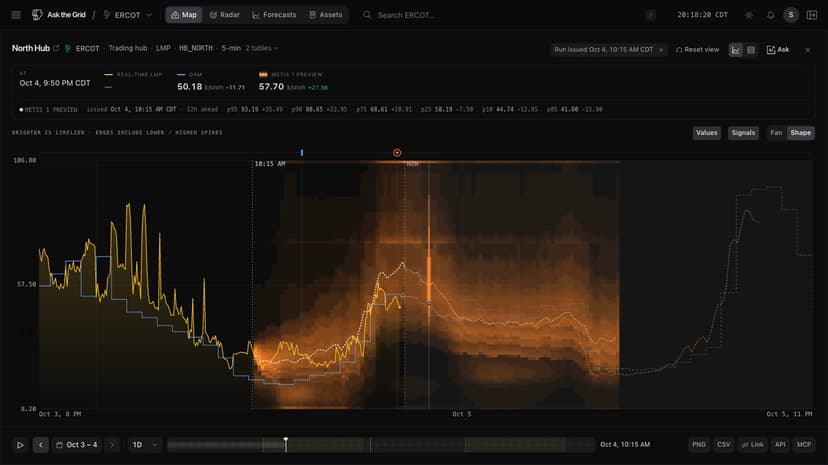Click the METIS forecast value 57.70
The image size is (828, 465).
click(x=271, y=87)
